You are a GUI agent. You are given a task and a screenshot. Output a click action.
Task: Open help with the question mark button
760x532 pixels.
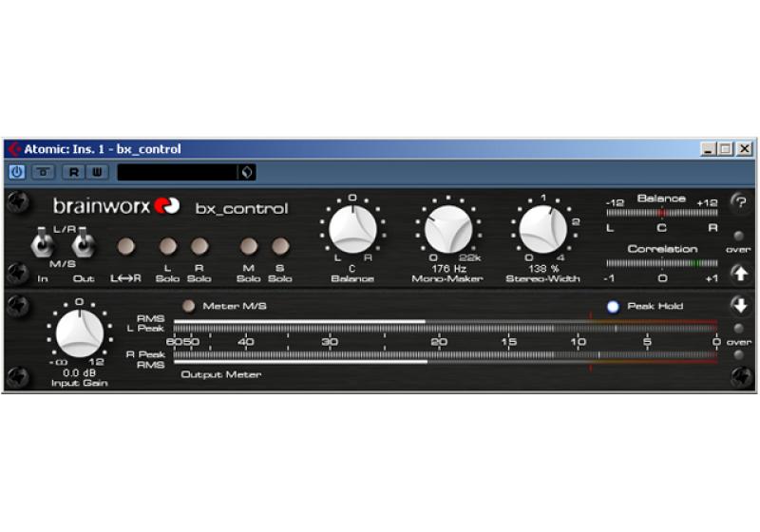(x=741, y=201)
